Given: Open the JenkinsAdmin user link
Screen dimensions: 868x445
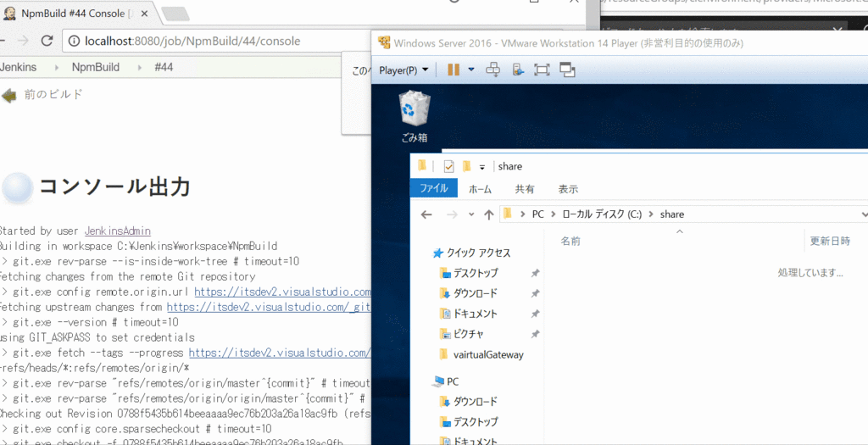Looking at the screenshot, I should [117, 231].
